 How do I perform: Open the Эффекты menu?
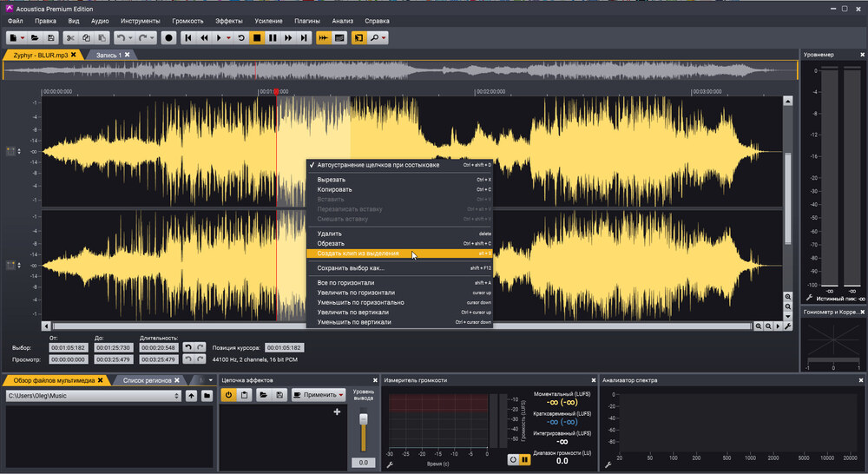coord(228,20)
